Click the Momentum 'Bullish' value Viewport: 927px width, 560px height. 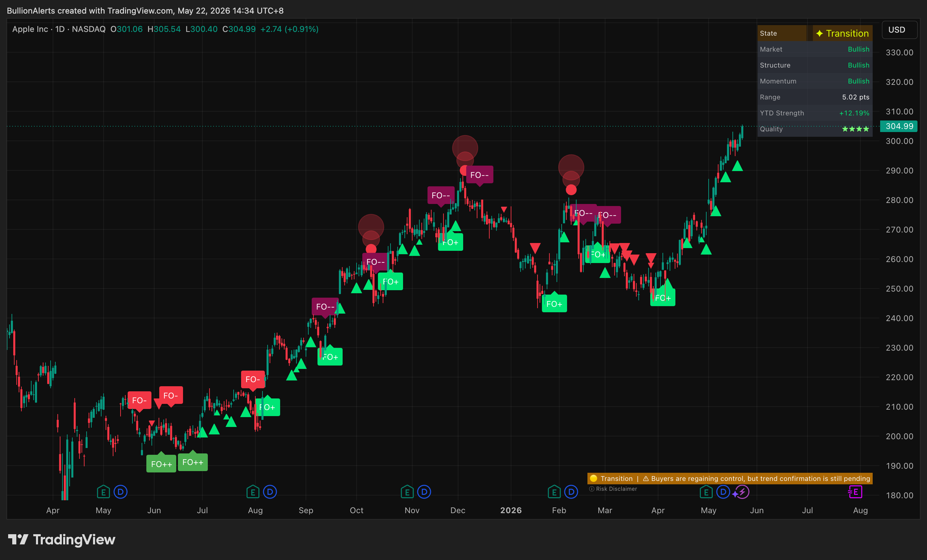[858, 81]
